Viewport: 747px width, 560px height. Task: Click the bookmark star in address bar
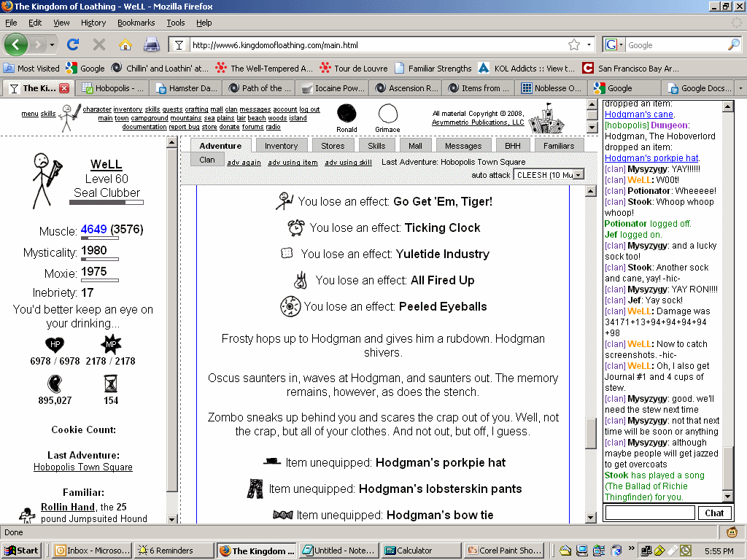click(574, 44)
